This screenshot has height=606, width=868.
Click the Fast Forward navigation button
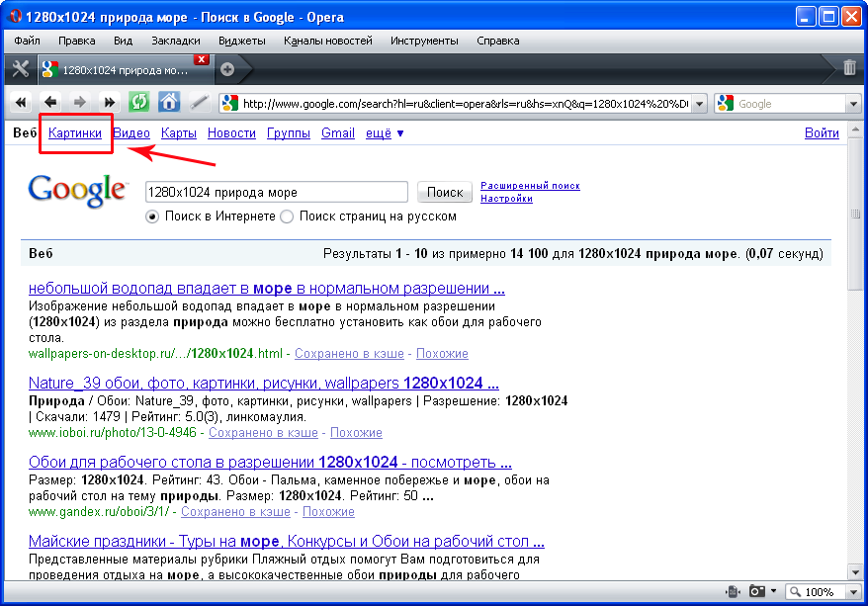(x=109, y=103)
